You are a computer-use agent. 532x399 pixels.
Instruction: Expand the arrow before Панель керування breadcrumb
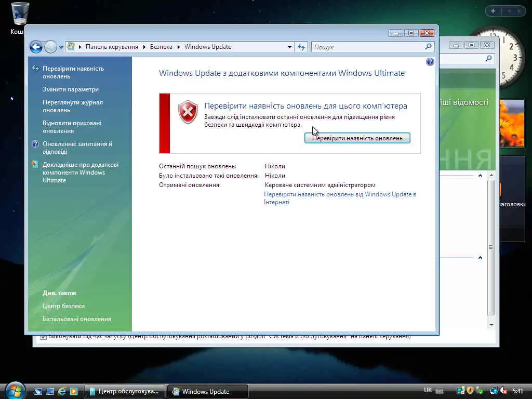click(x=79, y=47)
